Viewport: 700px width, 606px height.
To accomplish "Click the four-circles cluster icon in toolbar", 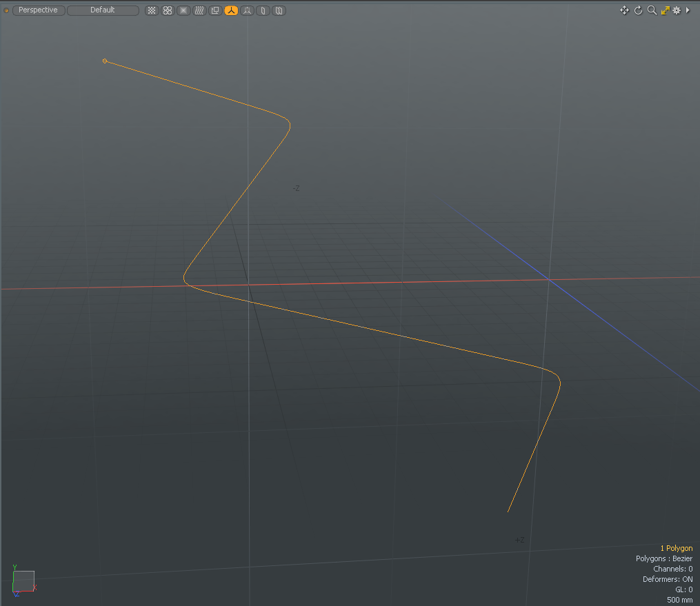I will click(x=168, y=10).
